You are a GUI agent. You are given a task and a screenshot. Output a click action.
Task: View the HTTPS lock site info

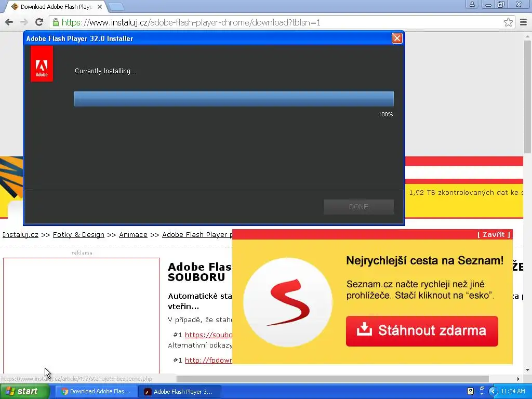[56, 22]
